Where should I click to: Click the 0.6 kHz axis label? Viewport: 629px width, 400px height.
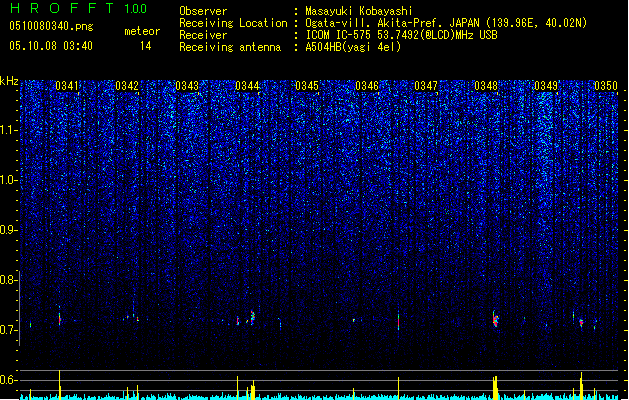pyautogui.click(x=9, y=380)
